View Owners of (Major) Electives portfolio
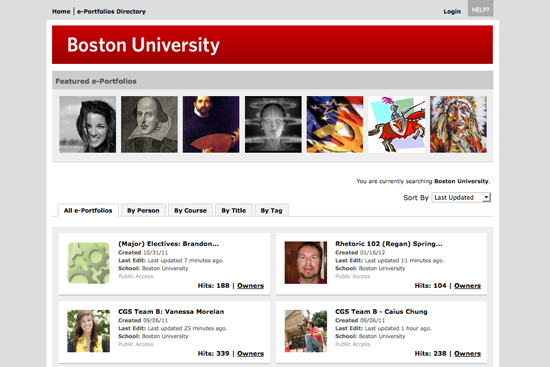550x367 pixels. coord(250,286)
